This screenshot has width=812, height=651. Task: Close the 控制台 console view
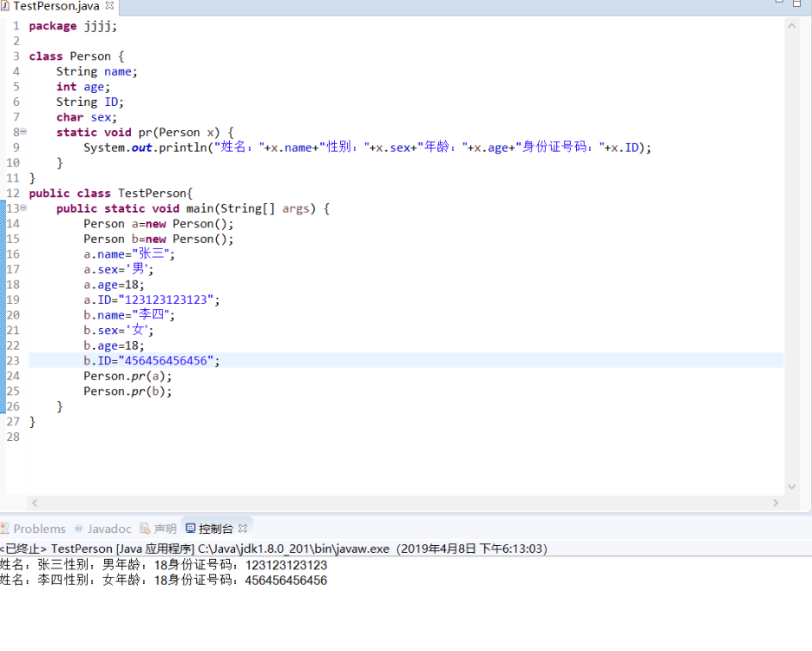tap(243, 528)
